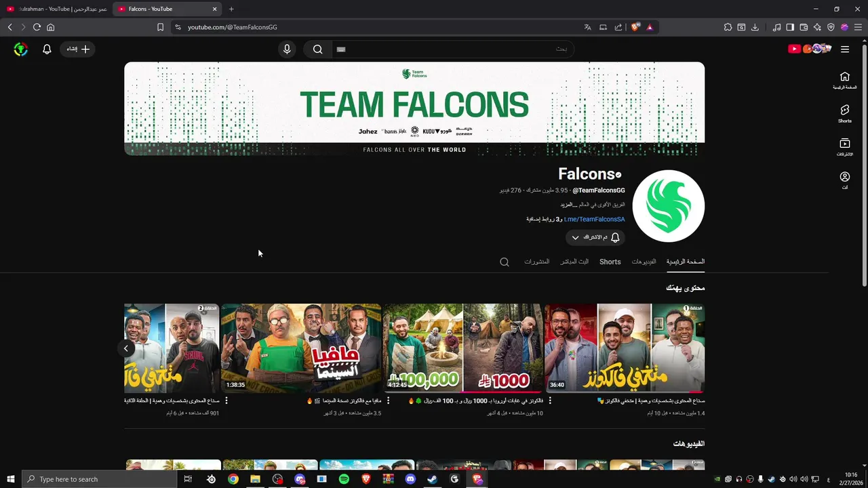Click Brave VPN shield icon
The width and height of the screenshot is (868, 488).
coord(831,27)
